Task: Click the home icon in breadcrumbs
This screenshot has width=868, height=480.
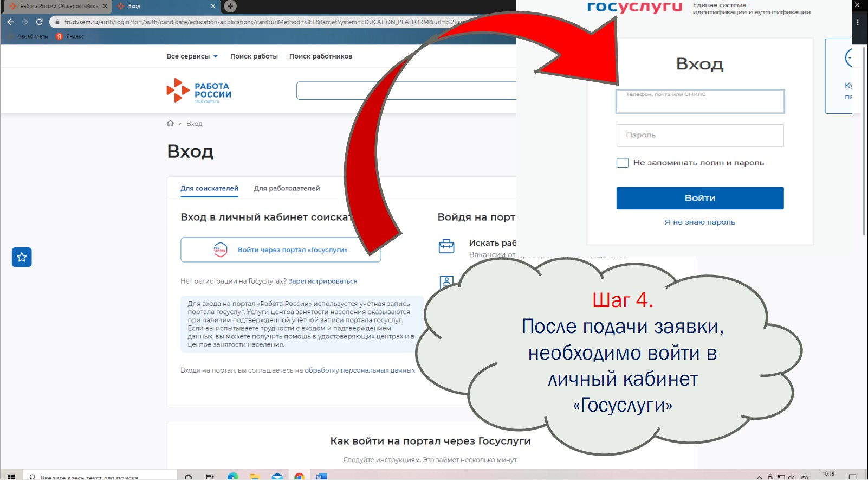Action: 170,124
